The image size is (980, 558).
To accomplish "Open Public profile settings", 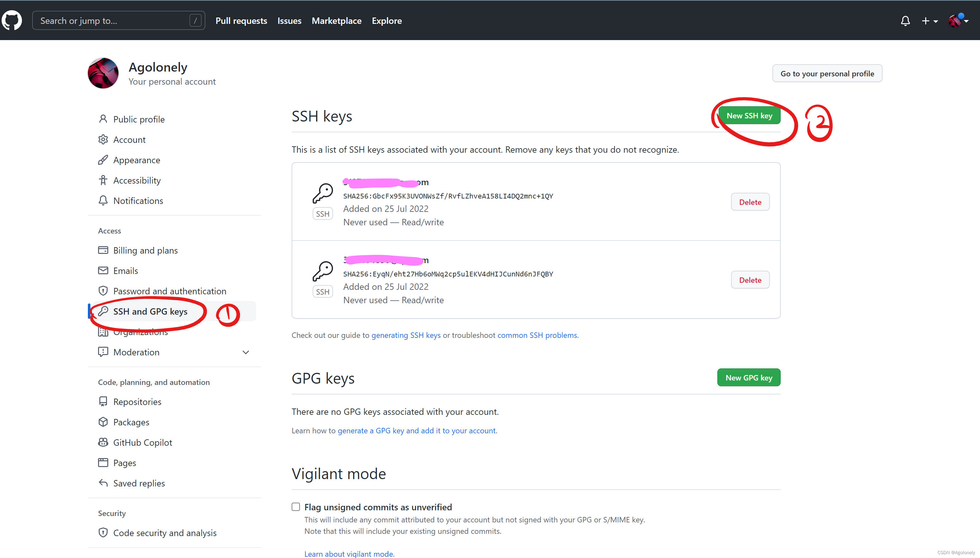I will (x=139, y=119).
